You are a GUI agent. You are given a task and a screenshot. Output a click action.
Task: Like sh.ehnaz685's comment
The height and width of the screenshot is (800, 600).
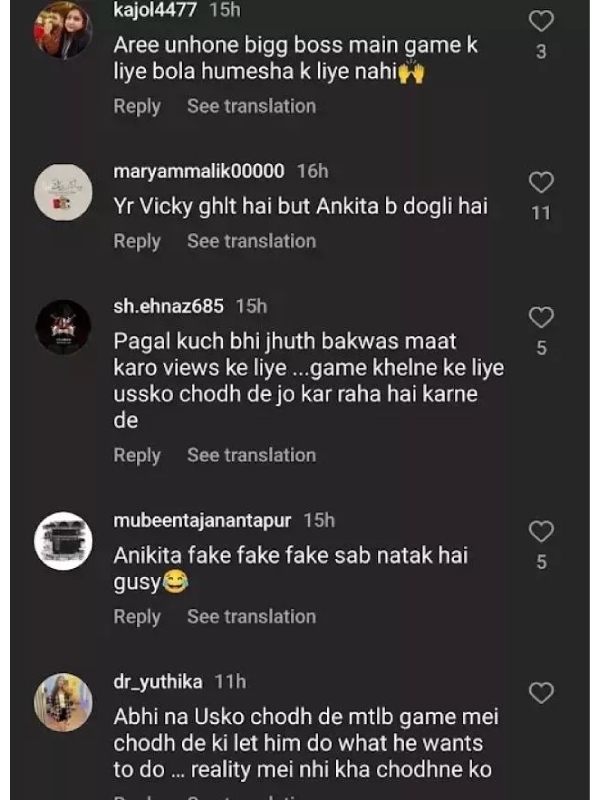point(541,318)
